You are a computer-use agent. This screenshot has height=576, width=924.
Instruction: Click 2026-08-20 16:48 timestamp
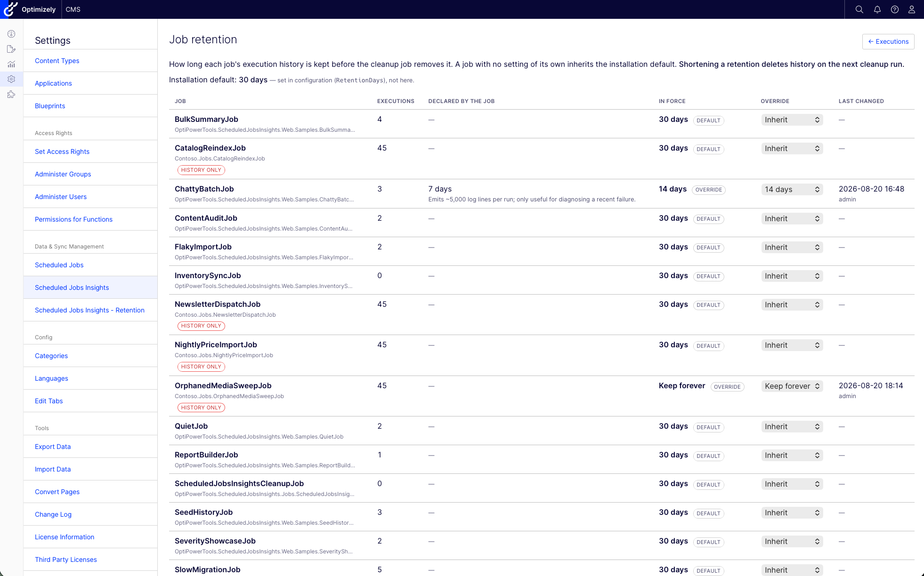871,189
